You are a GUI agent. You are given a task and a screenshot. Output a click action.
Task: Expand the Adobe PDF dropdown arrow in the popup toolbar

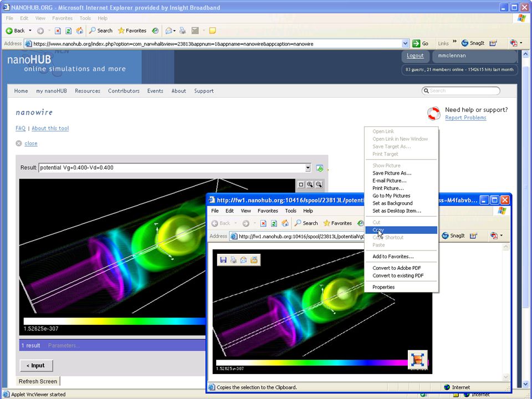tap(502, 236)
